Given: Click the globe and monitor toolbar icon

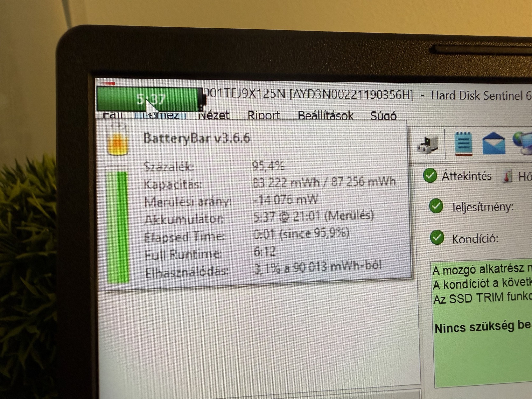Looking at the screenshot, I should pos(522,143).
